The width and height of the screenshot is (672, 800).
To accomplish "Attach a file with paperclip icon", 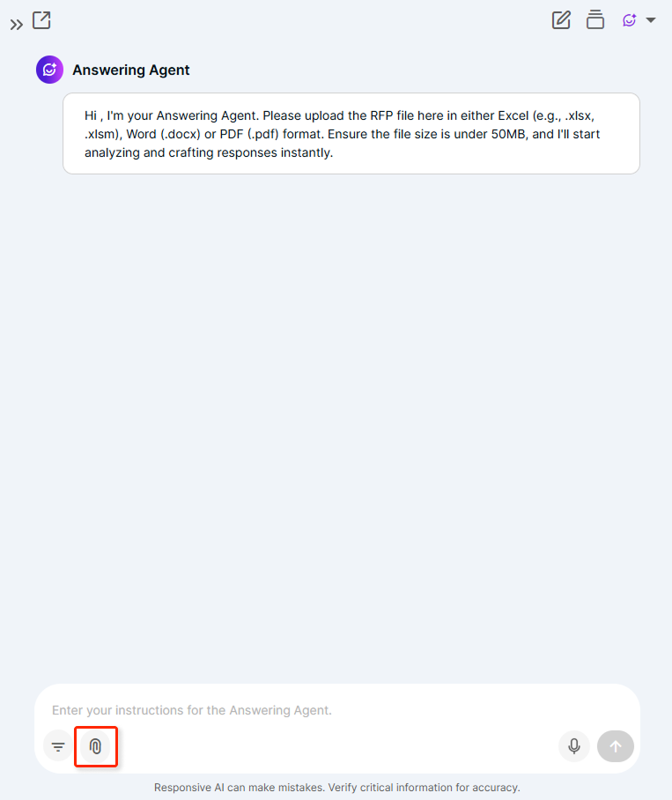I will pyautogui.click(x=95, y=747).
